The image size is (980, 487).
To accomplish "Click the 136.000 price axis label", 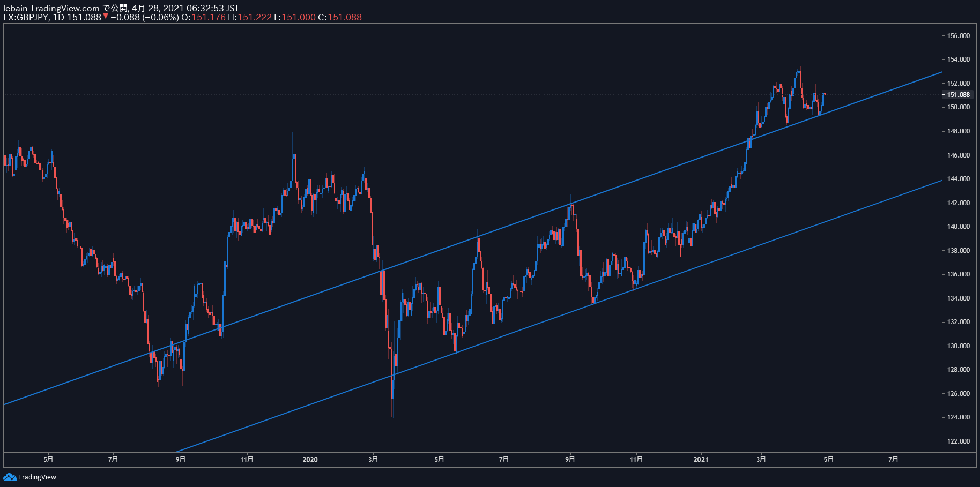I will click(958, 274).
